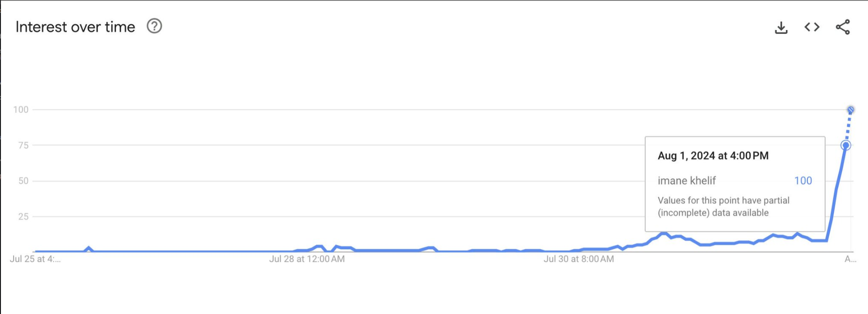Click the "imane khelif" term in tooltip
This screenshot has width=868, height=314.
[x=686, y=181]
